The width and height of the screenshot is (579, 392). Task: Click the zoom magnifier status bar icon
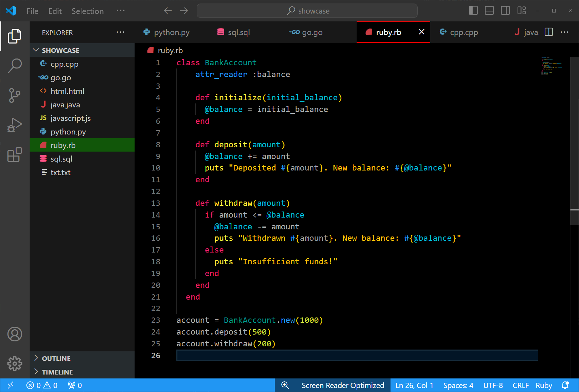tap(285, 385)
